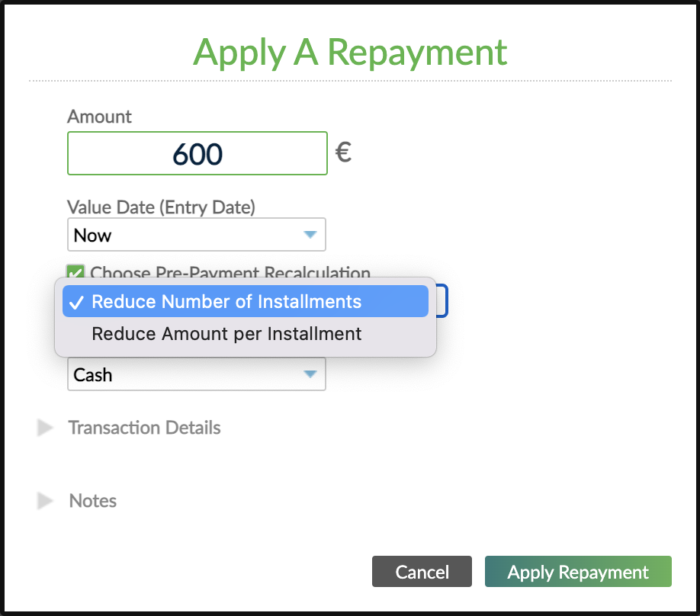The height and width of the screenshot is (616, 700).
Task: Click the Transaction Details disclosure triangle
Action: point(46,428)
